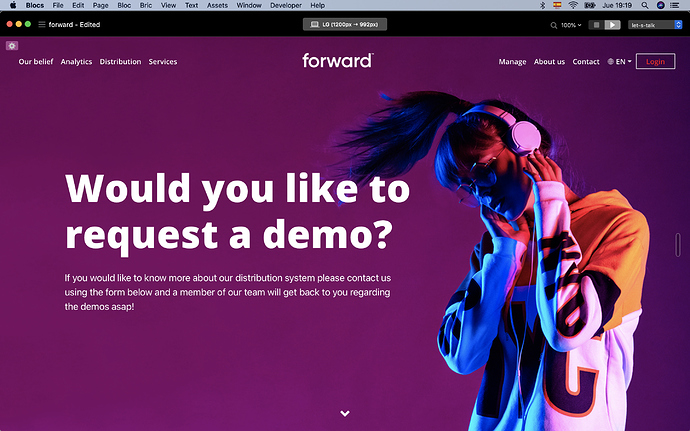The image size is (690, 431).
Task: Open the Bric menu
Action: pyautogui.click(x=144, y=5)
